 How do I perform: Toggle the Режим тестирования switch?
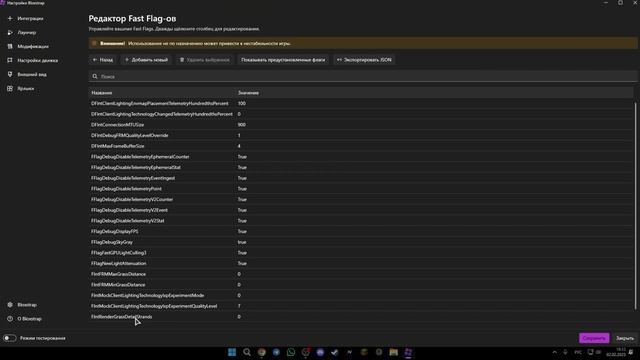coord(9,338)
